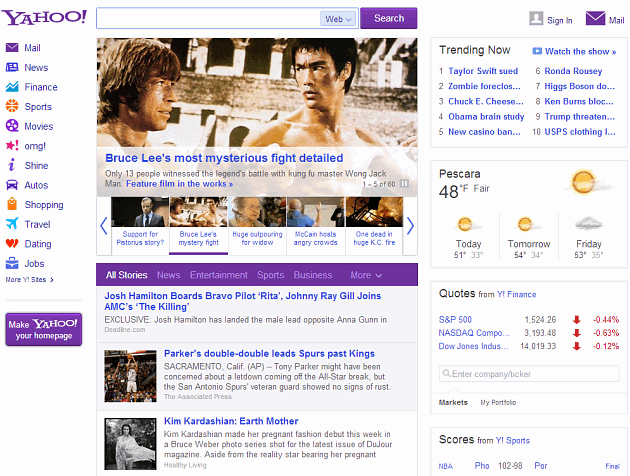The height and width of the screenshot is (476, 630).
Task: Advance to next carousel stories
Action: [x=410, y=226]
